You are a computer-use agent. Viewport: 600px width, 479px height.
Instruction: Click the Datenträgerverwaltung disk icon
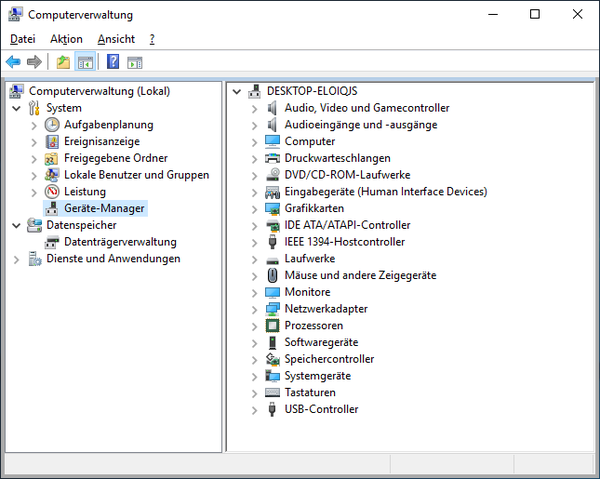click(x=52, y=242)
